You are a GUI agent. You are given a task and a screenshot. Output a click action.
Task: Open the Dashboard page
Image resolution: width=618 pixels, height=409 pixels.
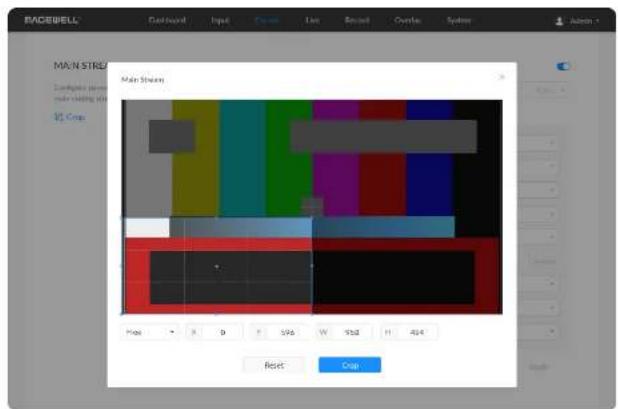pyautogui.click(x=167, y=20)
